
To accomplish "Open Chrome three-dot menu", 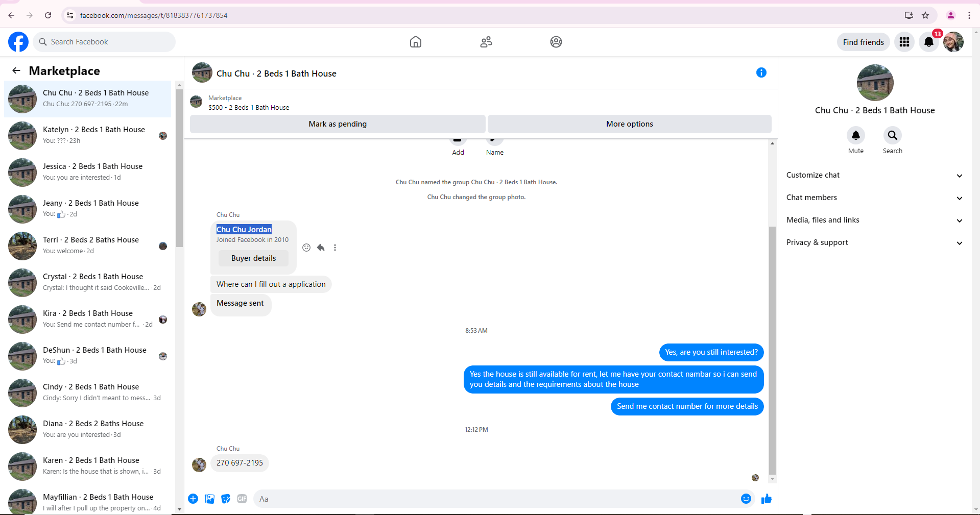I will coord(969,15).
